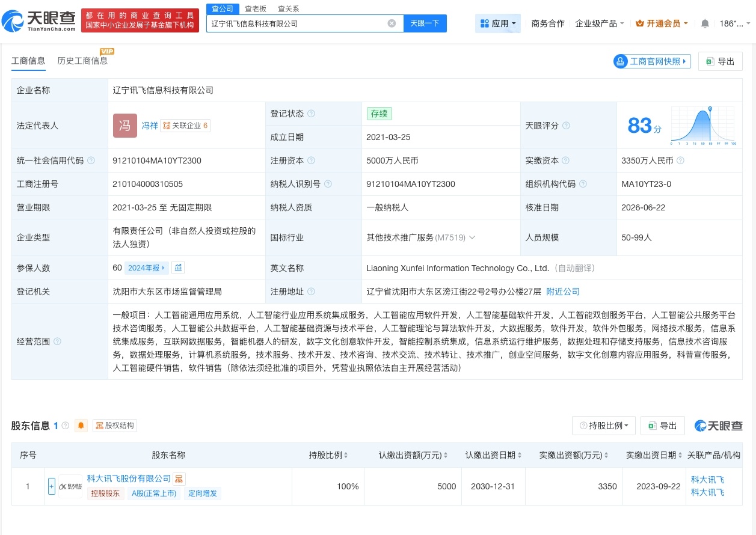
Task: Switch to the 查关系 search tab
Action: (x=288, y=8)
